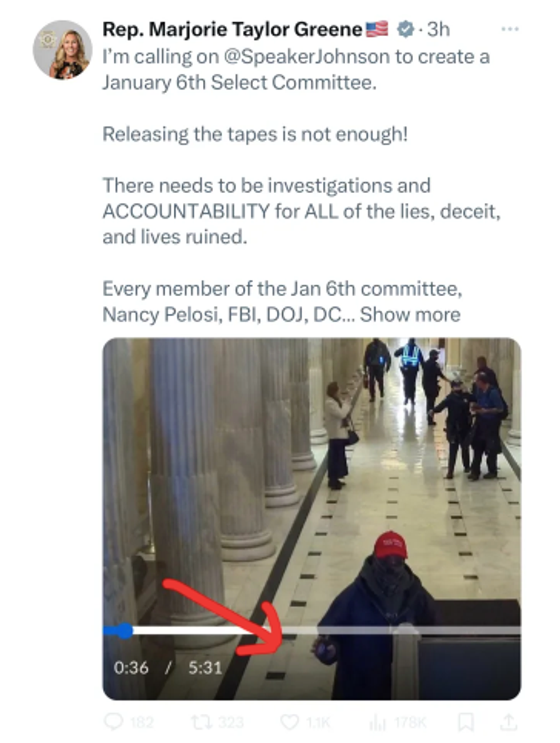Click the Rep. Marjorie Taylor Greene display name
Viewport: 560px width, 743px height.
tap(232, 29)
